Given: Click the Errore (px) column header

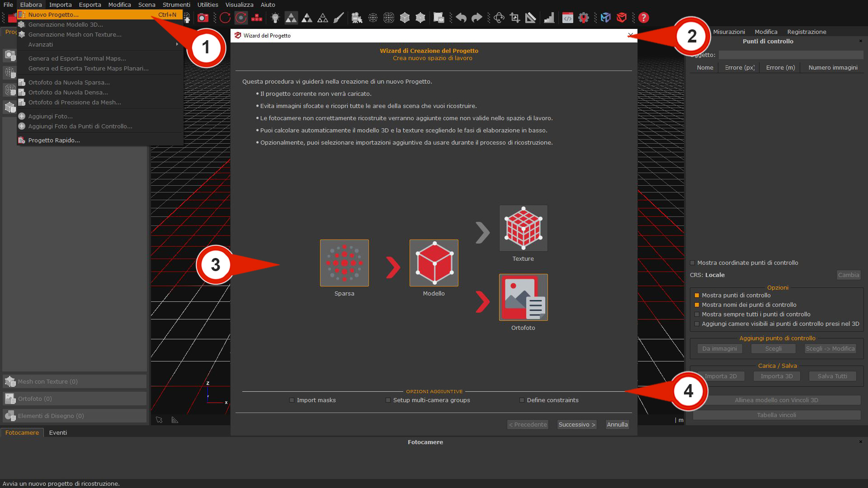Looking at the screenshot, I should point(740,67).
